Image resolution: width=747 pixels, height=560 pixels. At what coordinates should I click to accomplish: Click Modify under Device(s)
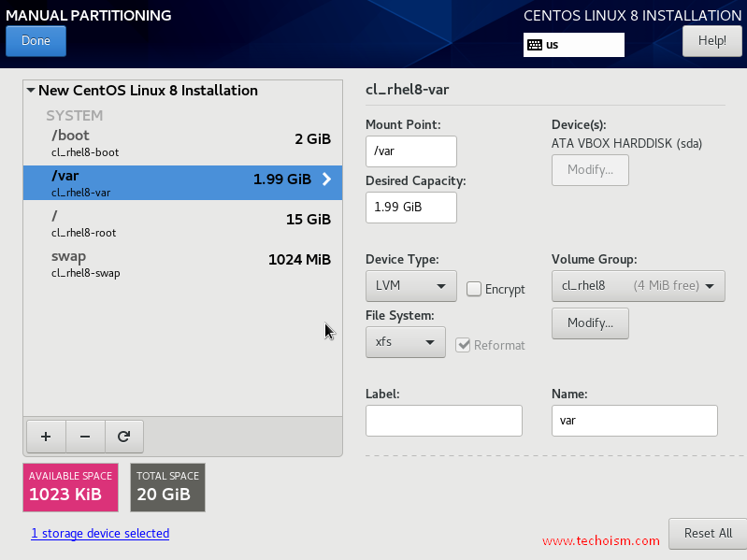[590, 170]
